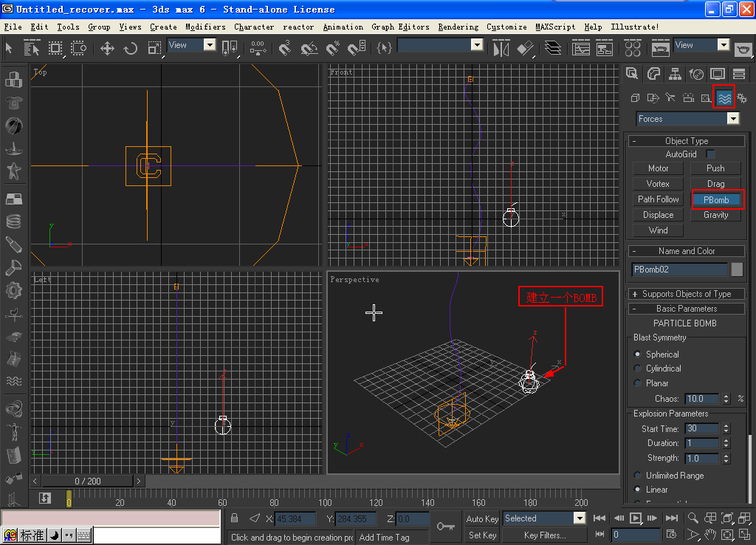Viewport: 756px width, 545px height.
Task: Click the Path Follow button
Action: tap(658, 199)
